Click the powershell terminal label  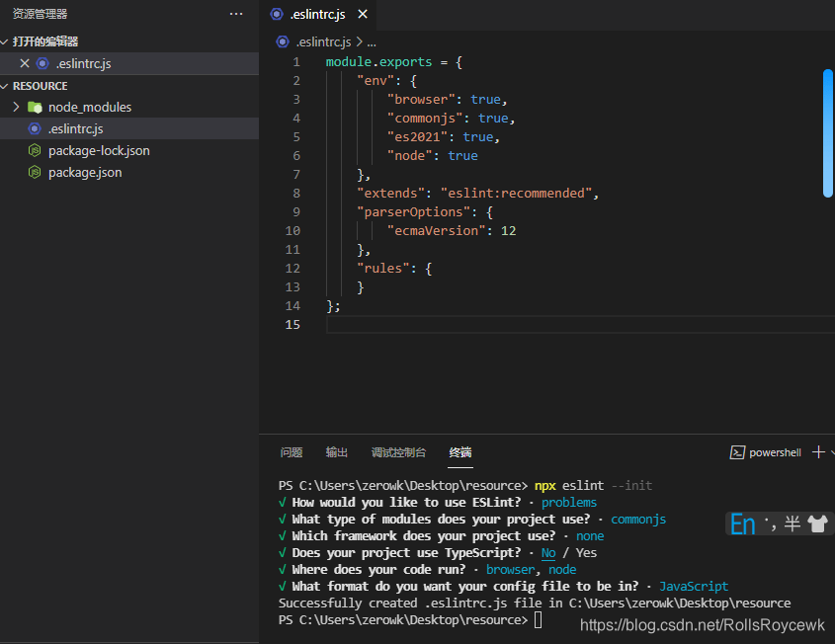click(x=775, y=453)
